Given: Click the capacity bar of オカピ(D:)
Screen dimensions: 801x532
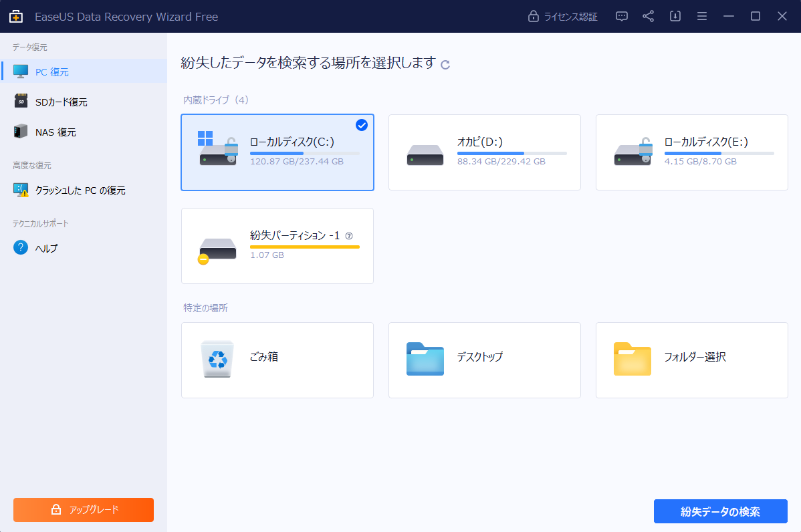Looking at the screenshot, I should pyautogui.click(x=512, y=152).
